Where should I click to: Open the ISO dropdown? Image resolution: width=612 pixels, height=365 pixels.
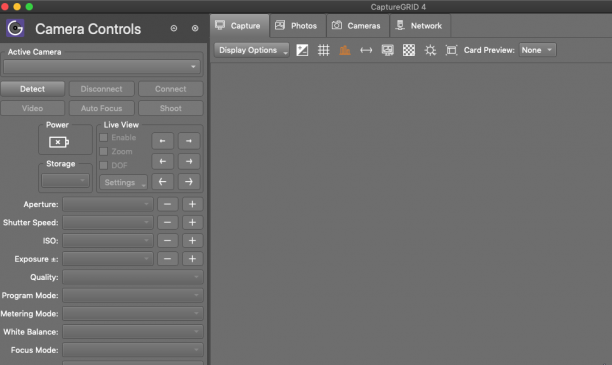[x=108, y=240]
